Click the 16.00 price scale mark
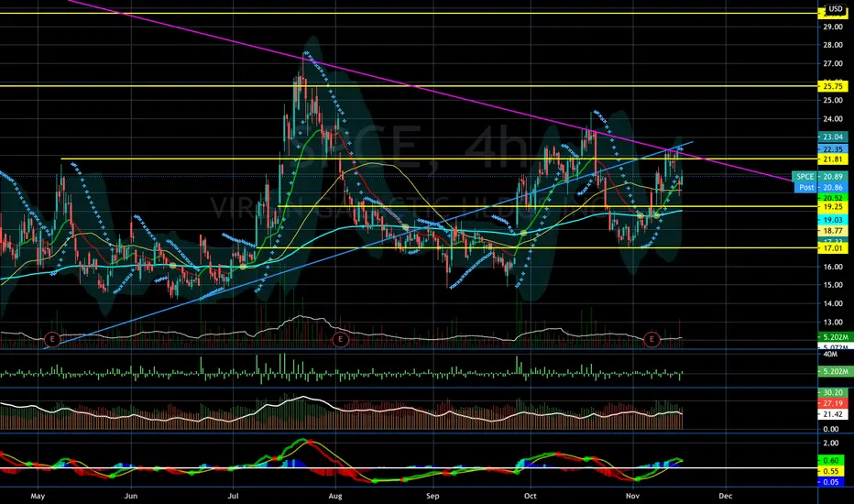The image size is (854, 504). 833,267
